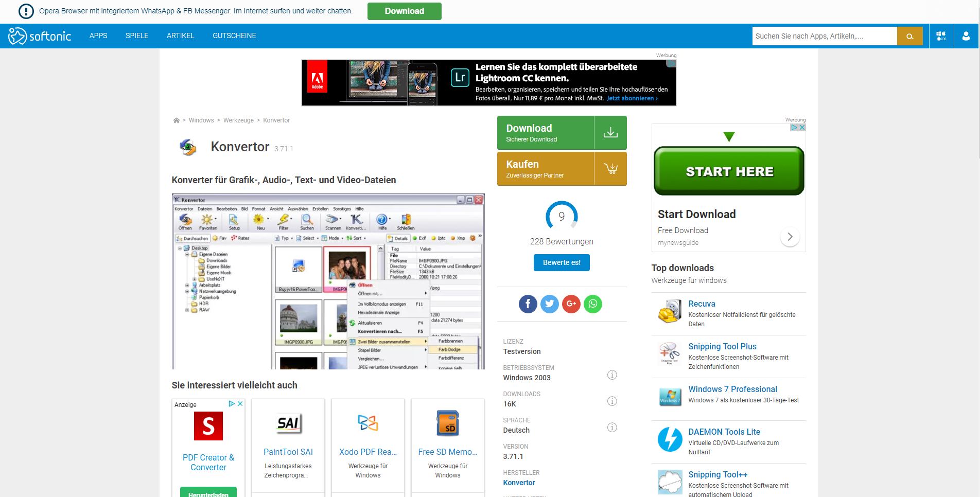
Task: Show info for Sprache
Action: pos(612,428)
